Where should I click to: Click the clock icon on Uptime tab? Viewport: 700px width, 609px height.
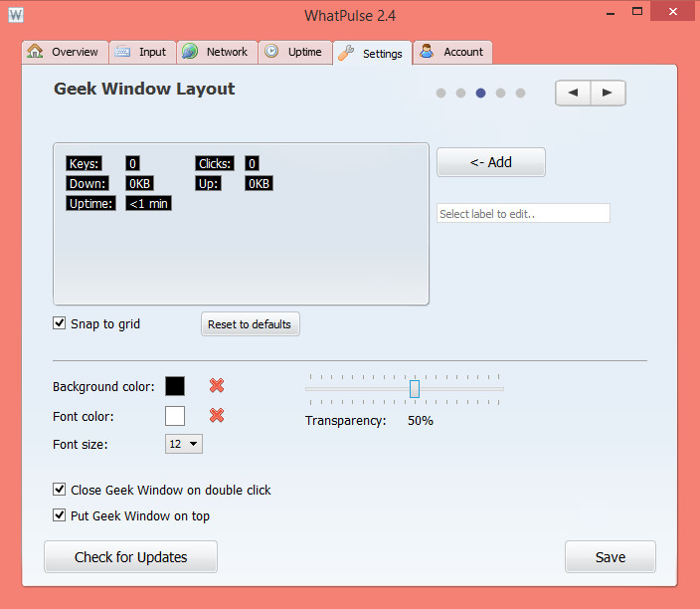271,51
